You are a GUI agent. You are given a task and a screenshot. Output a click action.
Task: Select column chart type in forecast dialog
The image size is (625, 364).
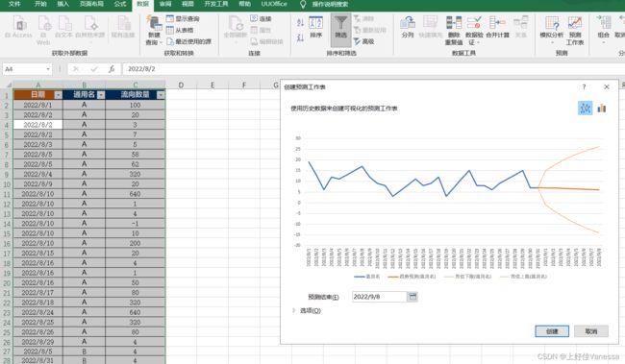[602, 109]
